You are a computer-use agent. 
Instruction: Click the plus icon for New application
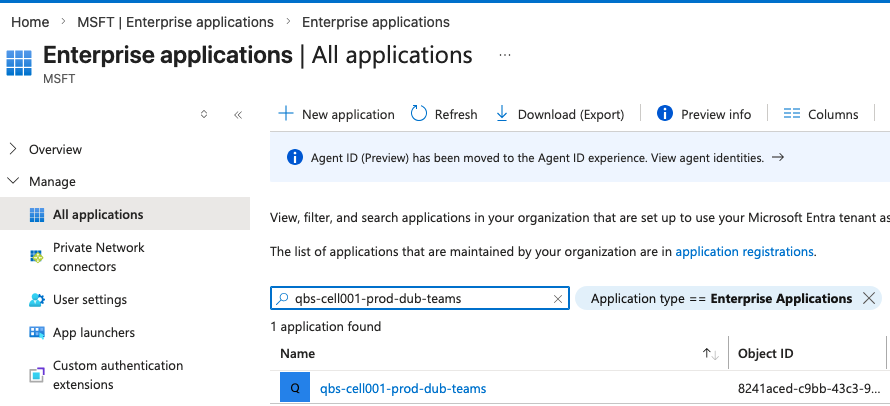pyautogui.click(x=286, y=114)
